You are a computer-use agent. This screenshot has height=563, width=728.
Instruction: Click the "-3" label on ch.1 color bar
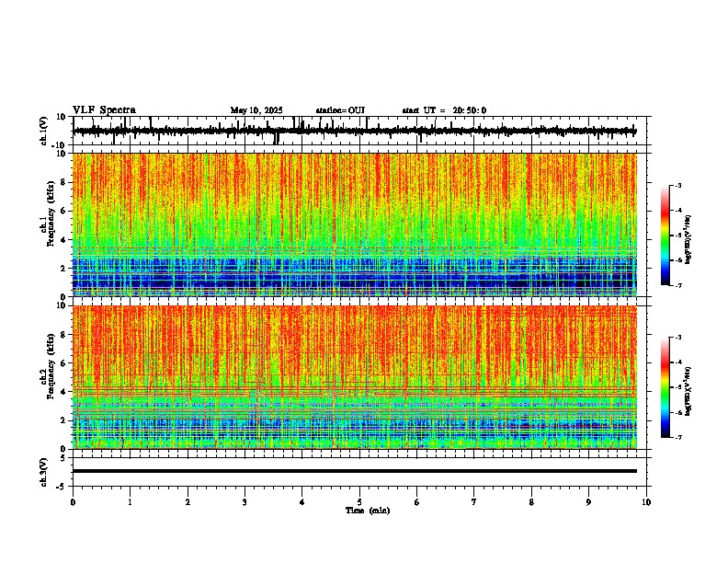click(677, 185)
